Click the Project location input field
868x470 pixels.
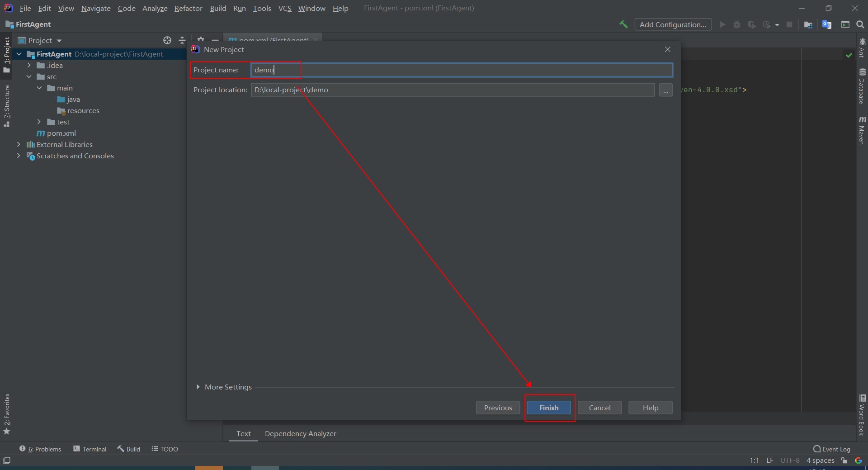453,90
